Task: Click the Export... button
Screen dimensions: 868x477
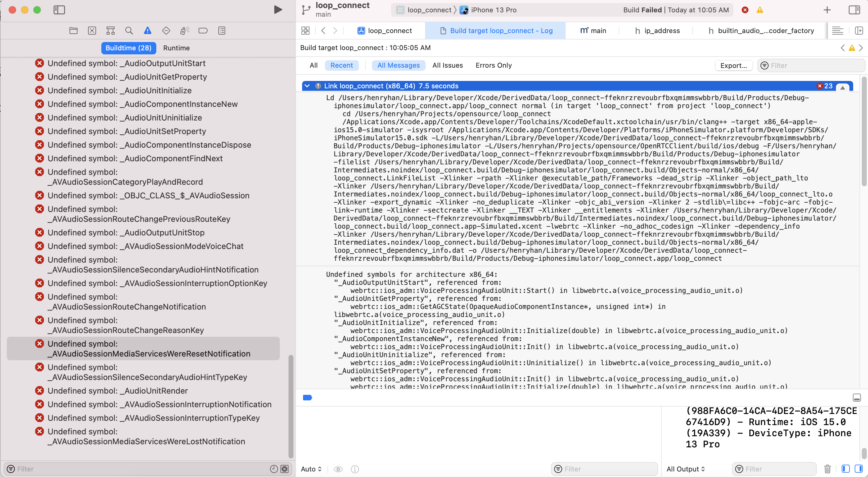Action: click(734, 65)
